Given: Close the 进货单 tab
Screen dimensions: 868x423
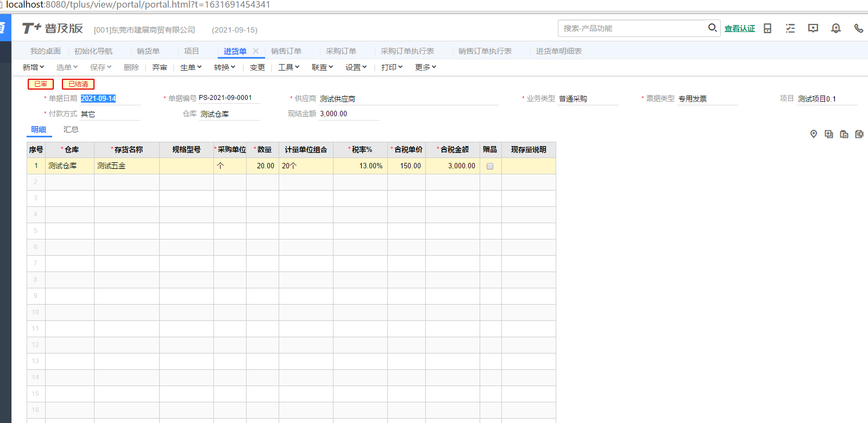Looking at the screenshot, I should 256,51.
